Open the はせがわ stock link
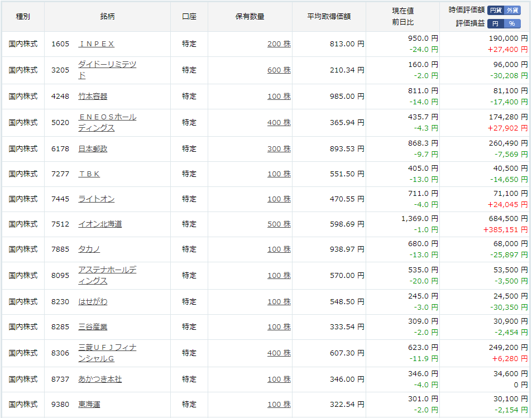The width and height of the screenshot is (532, 418). tap(93, 301)
